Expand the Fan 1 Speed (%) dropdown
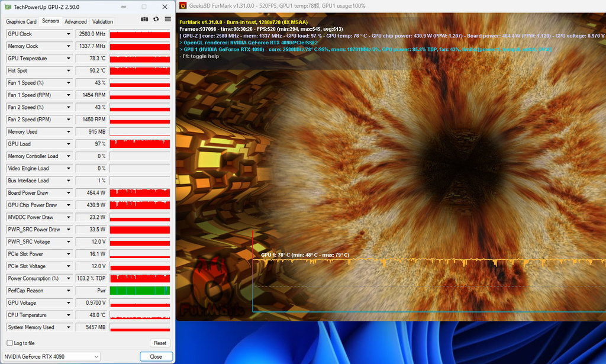The width and height of the screenshot is (606, 364). coord(69,83)
